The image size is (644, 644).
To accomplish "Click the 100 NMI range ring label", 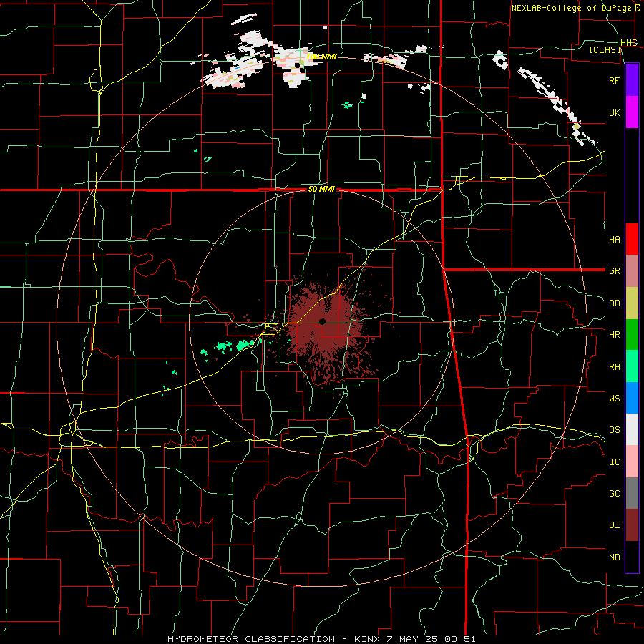I will point(321,57).
